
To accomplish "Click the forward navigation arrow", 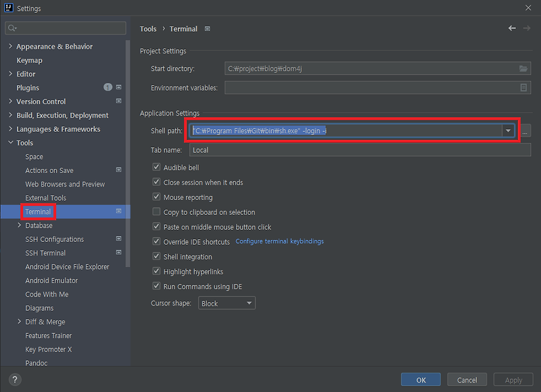I will 527,28.
